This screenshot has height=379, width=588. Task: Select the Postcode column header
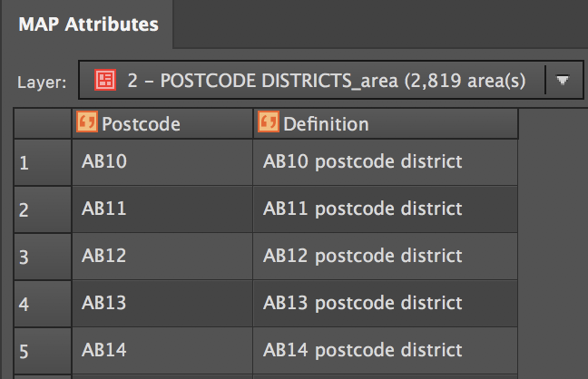tap(162, 123)
